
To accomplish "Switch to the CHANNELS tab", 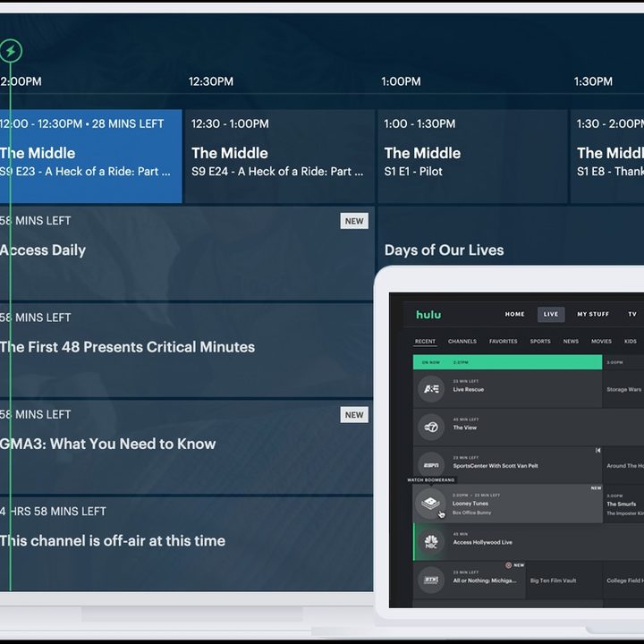I will [462, 342].
